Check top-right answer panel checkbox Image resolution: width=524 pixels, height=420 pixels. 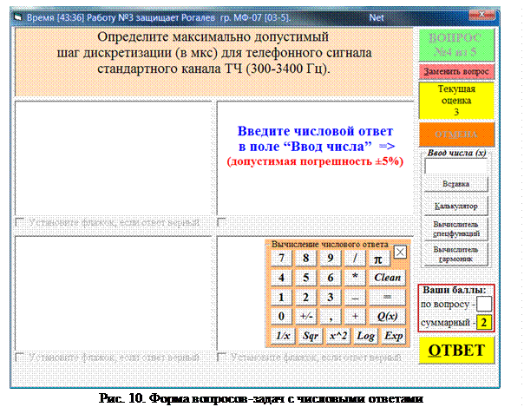tap(221, 222)
